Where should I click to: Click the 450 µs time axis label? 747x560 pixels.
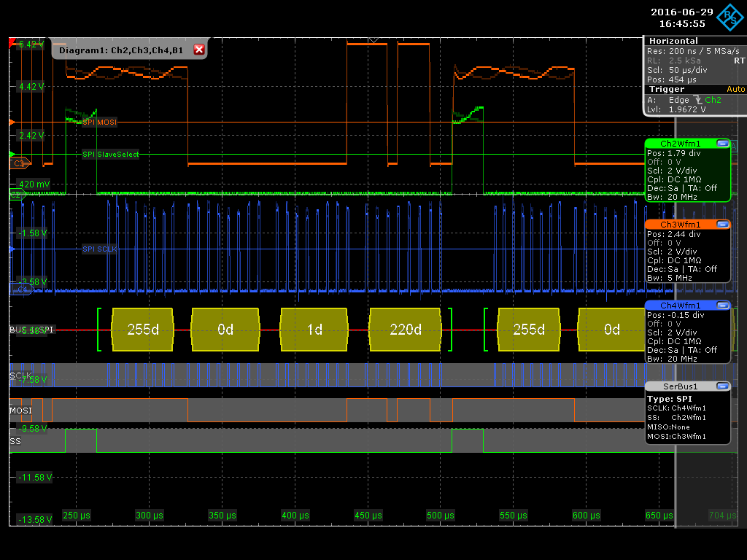click(x=368, y=516)
